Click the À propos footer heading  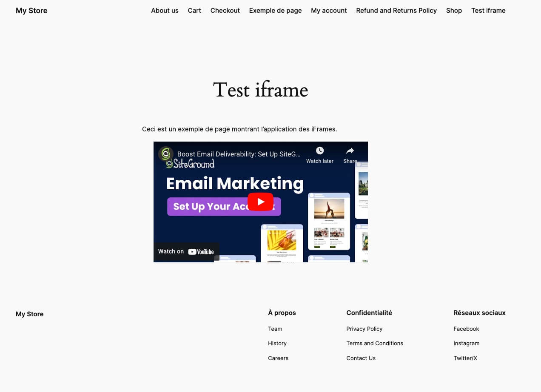(x=282, y=312)
